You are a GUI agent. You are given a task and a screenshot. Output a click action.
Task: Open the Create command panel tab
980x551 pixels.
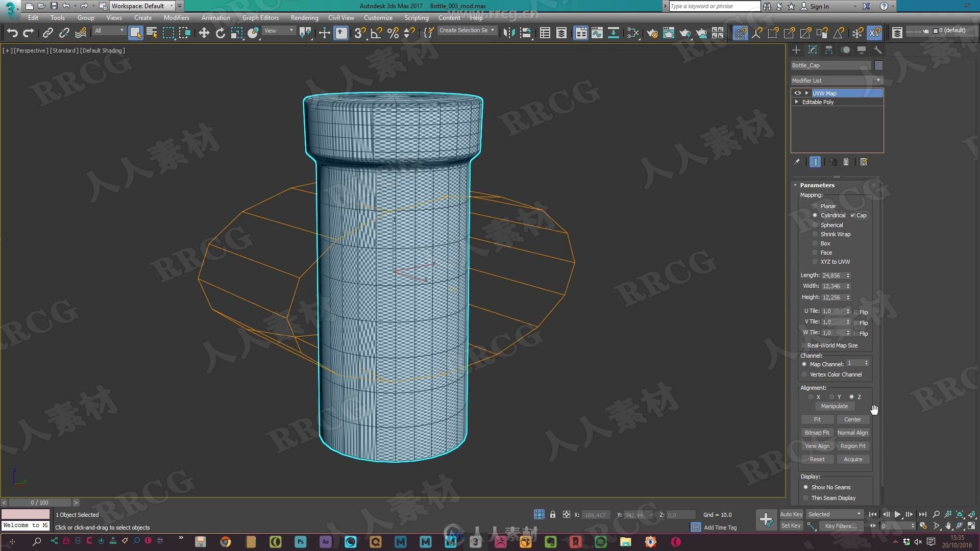[x=796, y=50]
